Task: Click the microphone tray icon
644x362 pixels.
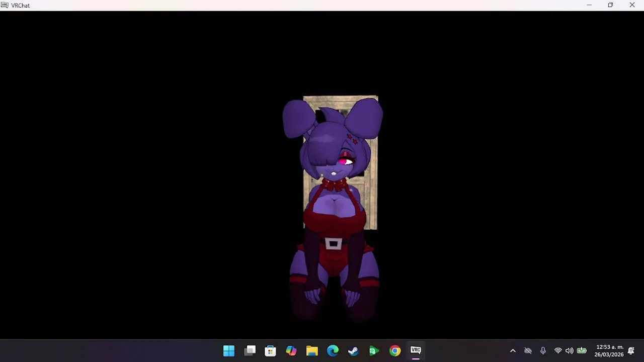Action: pyautogui.click(x=543, y=351)
